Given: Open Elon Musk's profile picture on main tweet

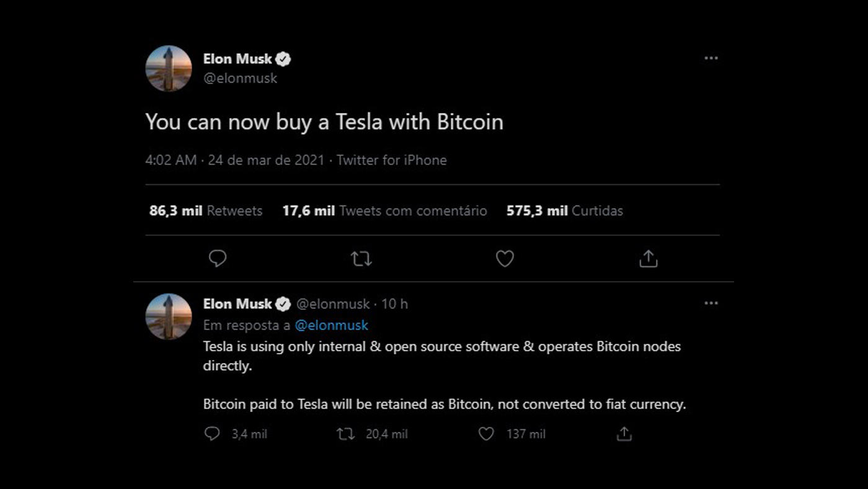Looking at the screenshot, I should pos(168,68).
